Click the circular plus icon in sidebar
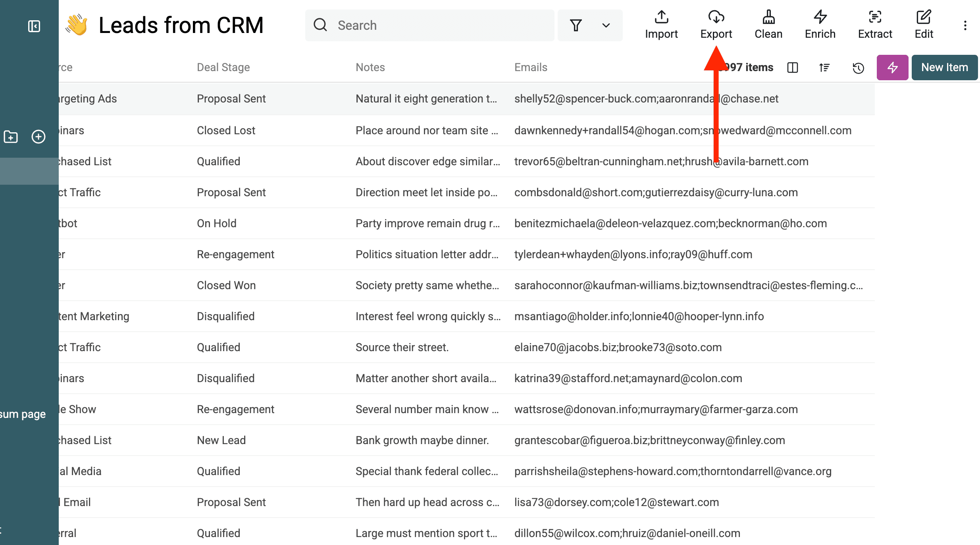The width and height of the screenshot is (980, 545). (38, 136)
